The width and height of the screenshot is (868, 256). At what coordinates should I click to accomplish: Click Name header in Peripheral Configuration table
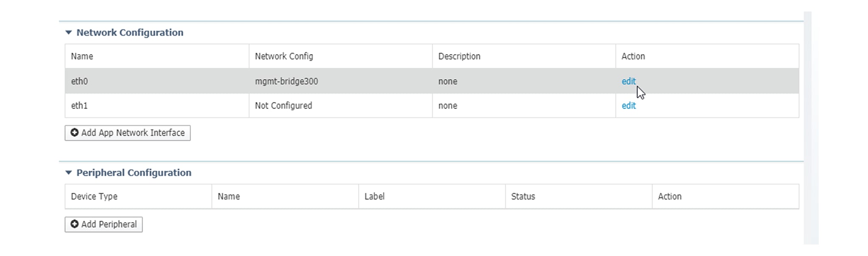point(285,197)
